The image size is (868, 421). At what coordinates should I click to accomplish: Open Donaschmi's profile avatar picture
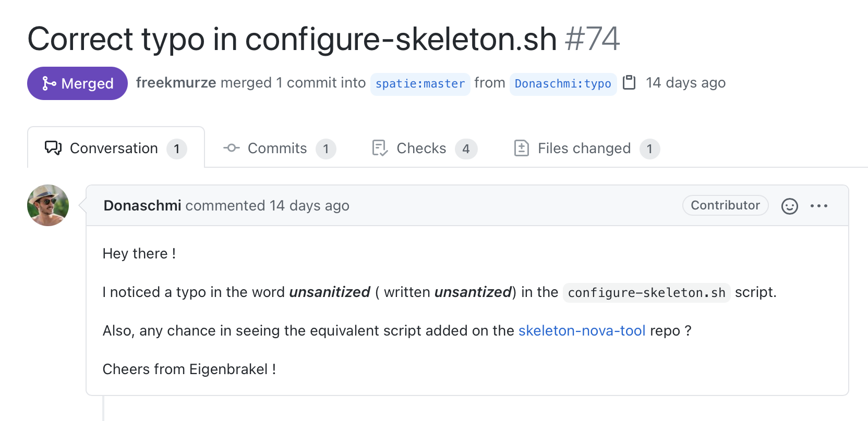click(x=48, y=205)
